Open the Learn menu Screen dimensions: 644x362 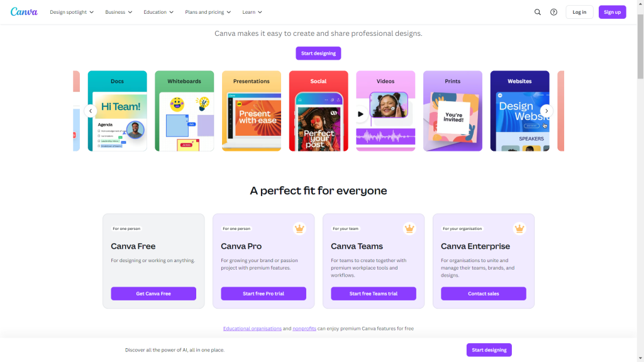pos(252,12)
